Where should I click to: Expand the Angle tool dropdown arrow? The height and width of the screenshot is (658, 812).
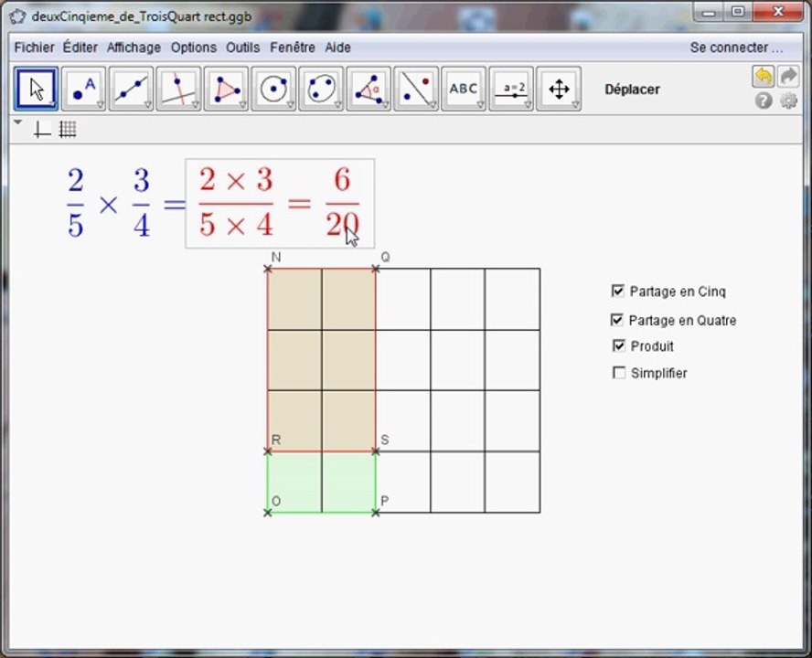pyautogui.click(x=385, y=105)
